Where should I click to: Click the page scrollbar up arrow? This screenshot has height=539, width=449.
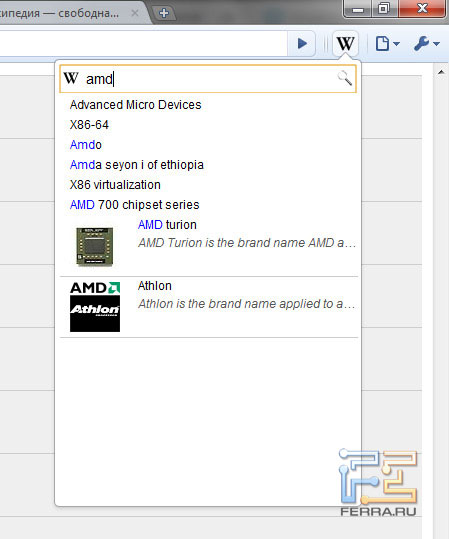click(x=441, y=72)
